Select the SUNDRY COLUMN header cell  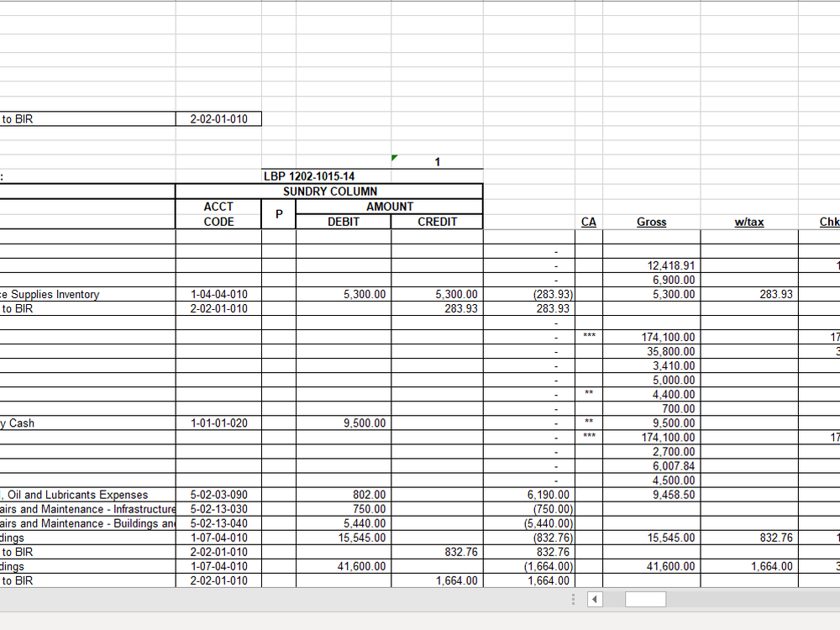coord(329,192)
